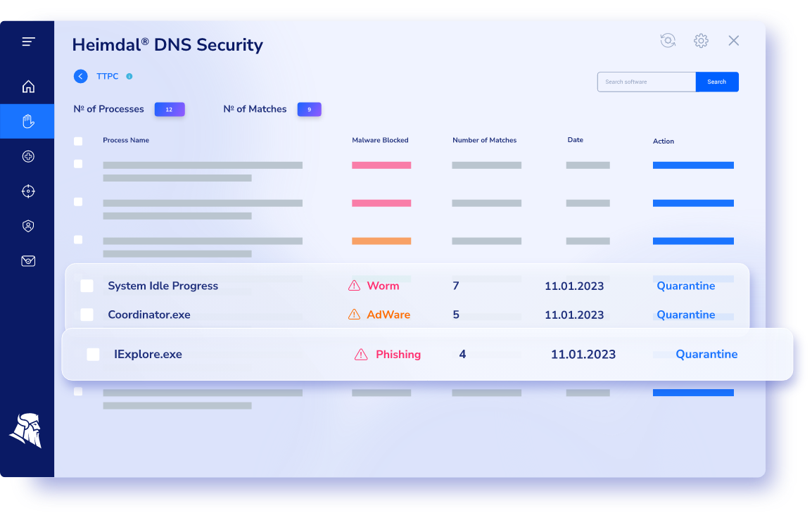Select the circled-plus module in the sidebar

pyautogui.click(x=27, y=156)
